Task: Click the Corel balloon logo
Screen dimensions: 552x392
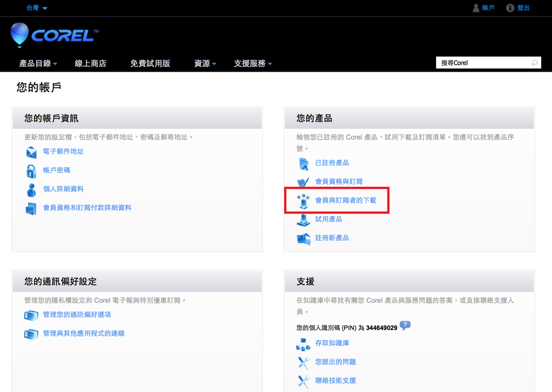Action: (54, 35)
